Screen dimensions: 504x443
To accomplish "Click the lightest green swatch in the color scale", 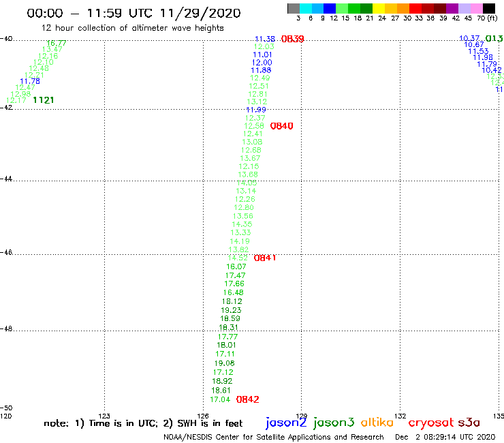I will click(342, 8).
